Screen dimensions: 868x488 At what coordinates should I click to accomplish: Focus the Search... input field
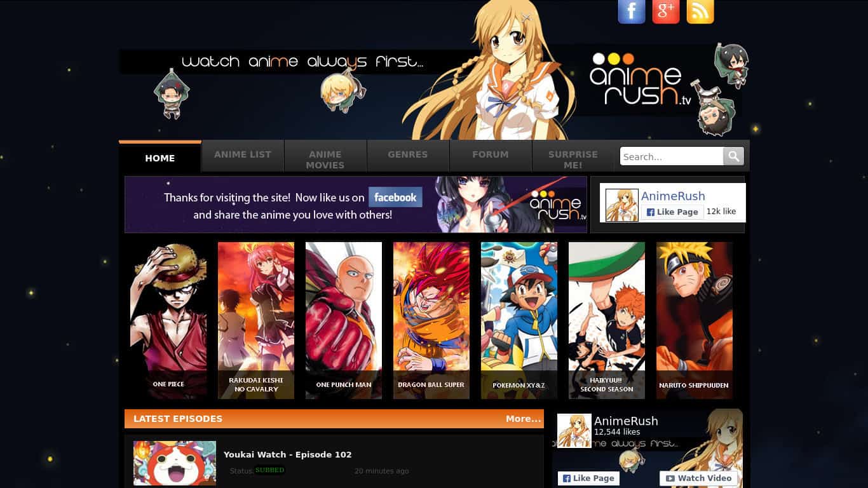[x=672, y=156]
